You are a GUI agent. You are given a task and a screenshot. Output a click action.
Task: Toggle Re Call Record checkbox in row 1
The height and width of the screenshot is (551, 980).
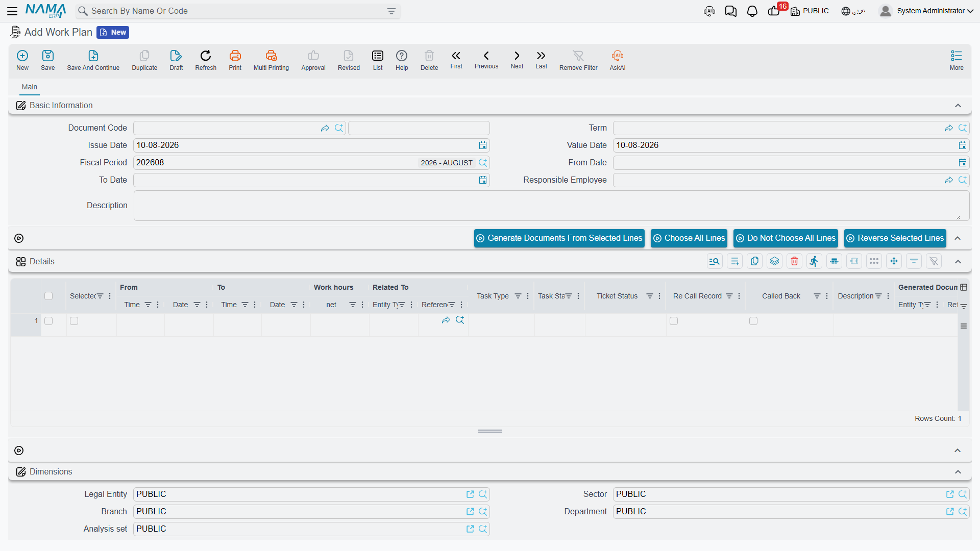point(674,321)
